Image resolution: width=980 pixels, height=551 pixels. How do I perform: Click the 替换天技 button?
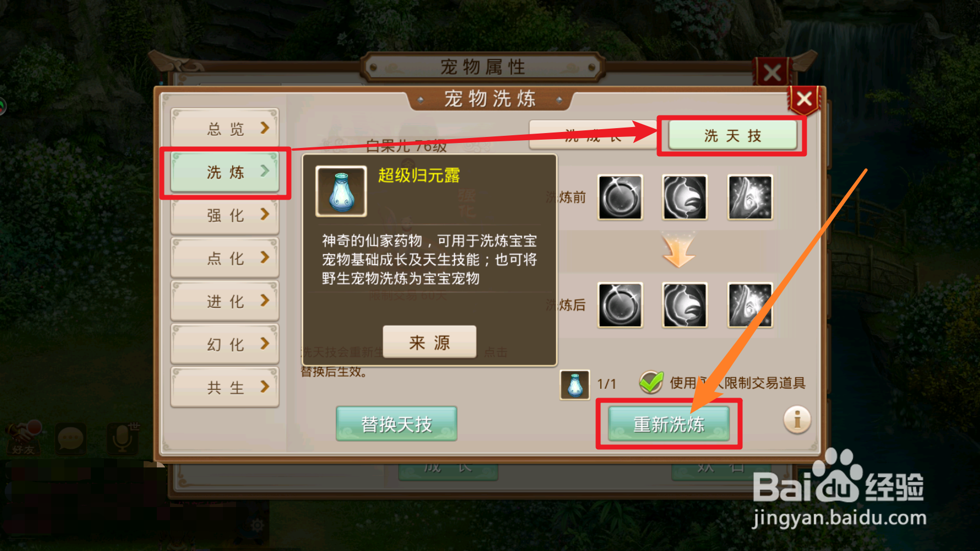(x=396, y=424)
